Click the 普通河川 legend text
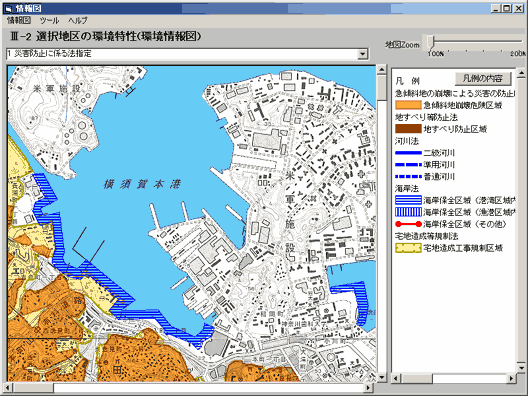528x396 pixels. [439, 176]
